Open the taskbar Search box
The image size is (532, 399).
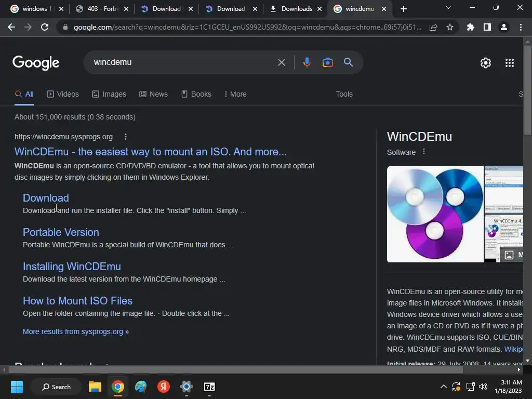(56, 387)
